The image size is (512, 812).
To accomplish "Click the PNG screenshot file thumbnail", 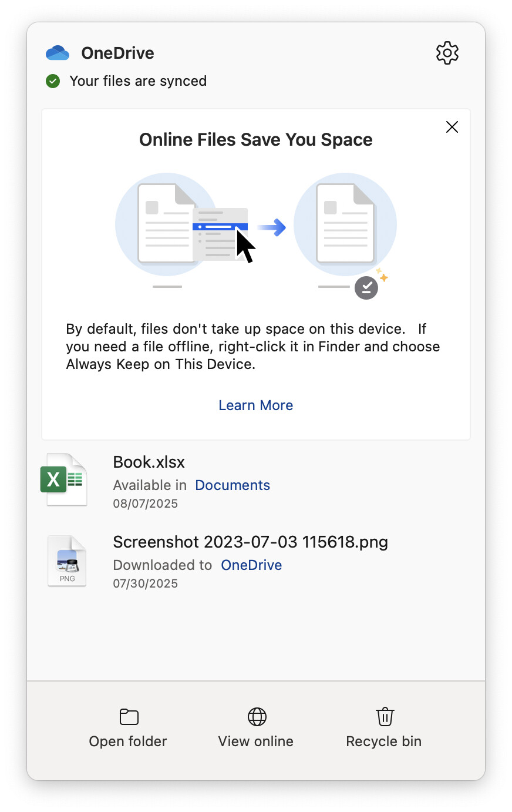I will [x=67, y=561].
